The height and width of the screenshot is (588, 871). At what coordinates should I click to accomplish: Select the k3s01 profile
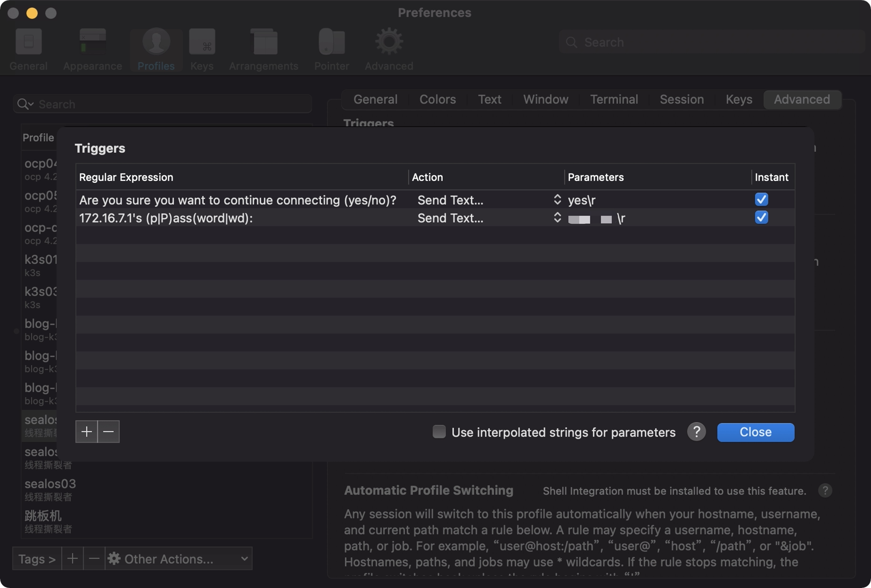(x=40, y=265)
